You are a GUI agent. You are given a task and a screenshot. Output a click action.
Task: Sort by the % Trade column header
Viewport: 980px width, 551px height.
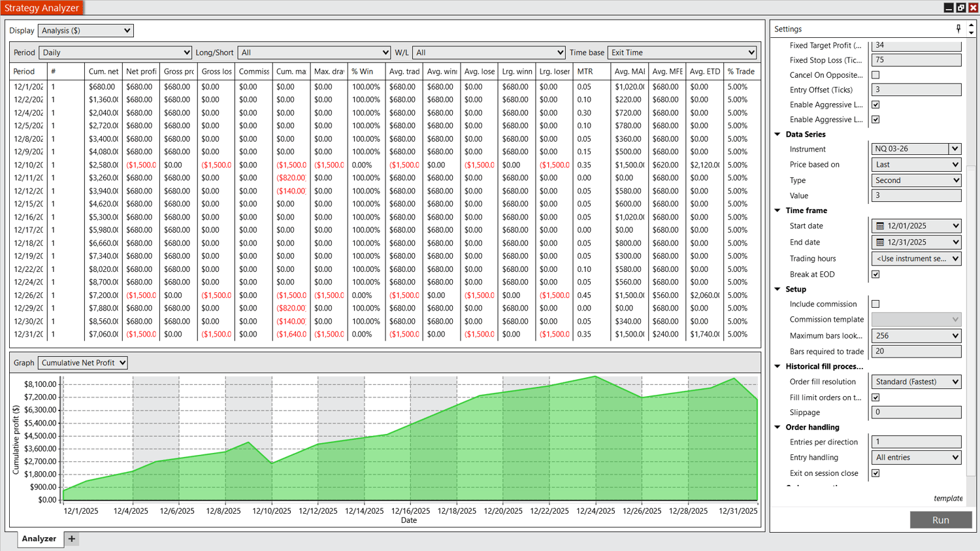point(741,71)
